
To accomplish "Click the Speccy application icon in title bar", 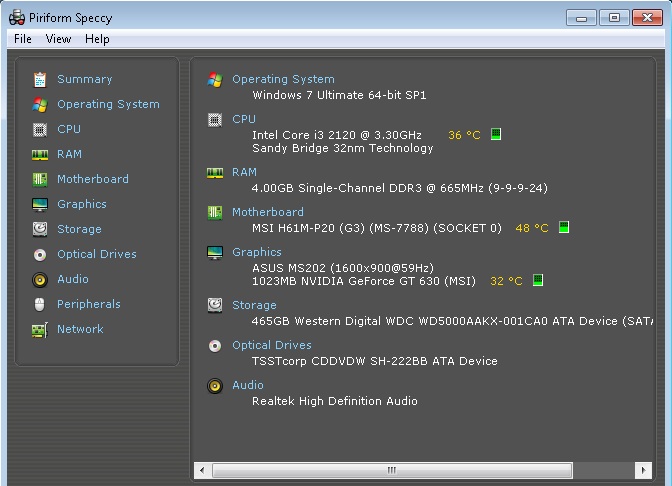I will click(17, 18).
